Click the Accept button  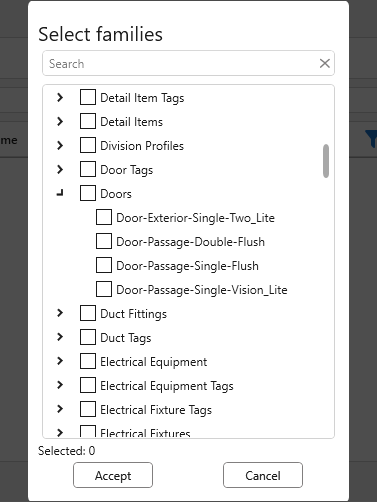[113, 475]
